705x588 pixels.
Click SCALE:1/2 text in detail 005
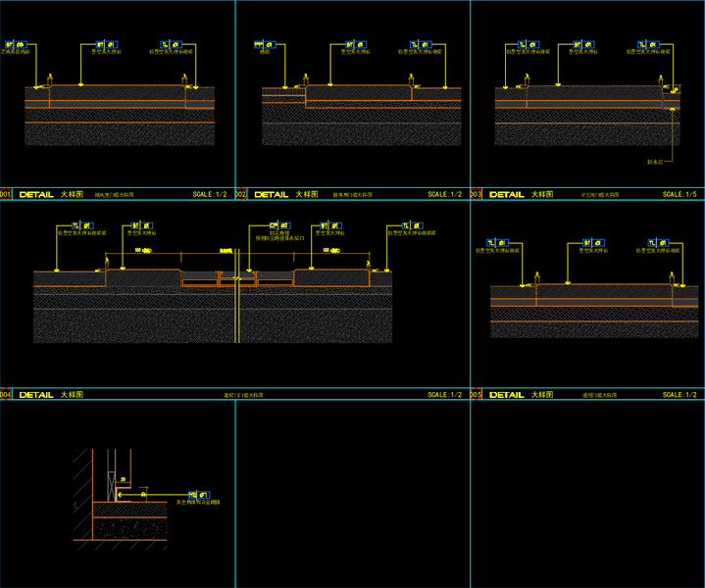tap(680, 394)
